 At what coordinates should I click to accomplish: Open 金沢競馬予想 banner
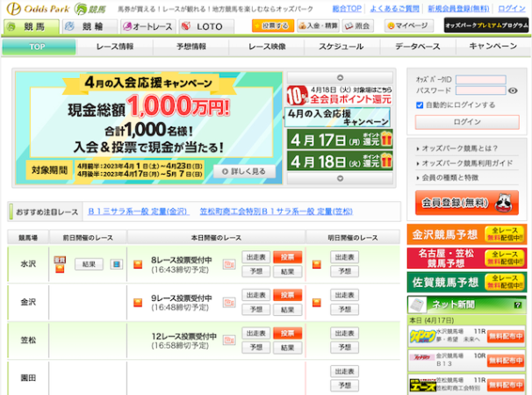(x=467, y=234)
